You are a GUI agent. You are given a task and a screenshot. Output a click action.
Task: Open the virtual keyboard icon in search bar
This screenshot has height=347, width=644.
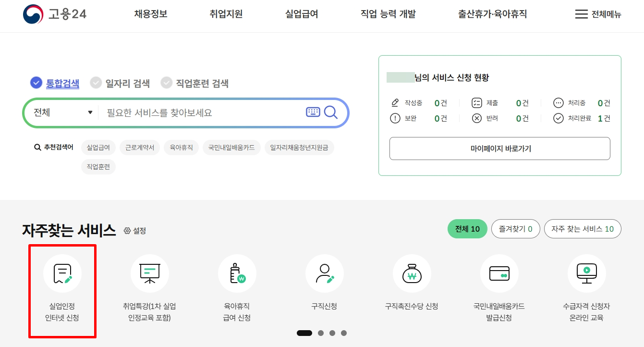(313, 112)
